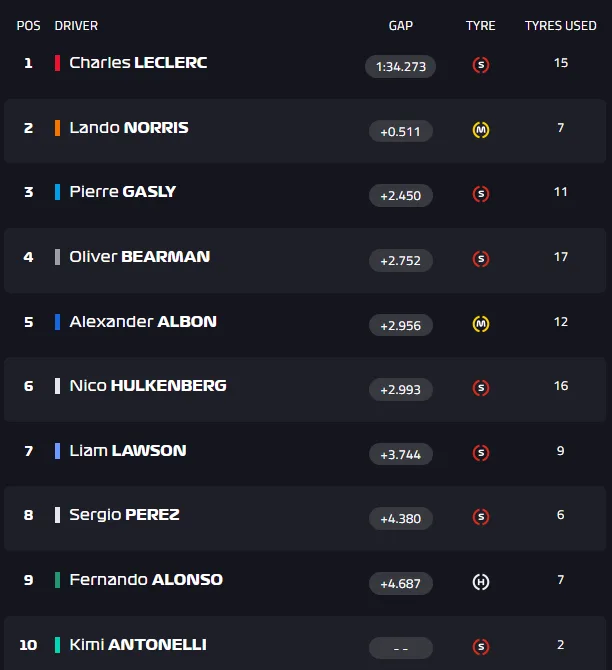Screen dimensions: 612x670
Task: Click Antonelli's empty gap badge
Action: click(x=400, y=648)
